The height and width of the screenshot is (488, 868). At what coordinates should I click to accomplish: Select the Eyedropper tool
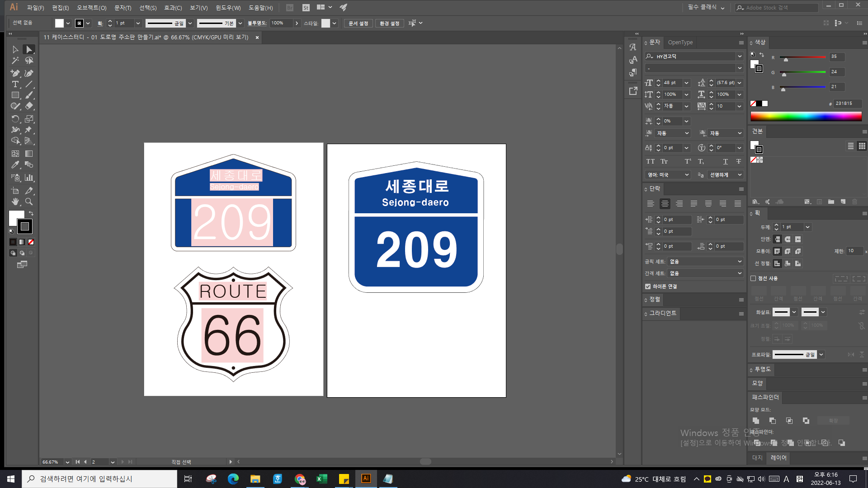pyautogui.click(x=15, y=165)
